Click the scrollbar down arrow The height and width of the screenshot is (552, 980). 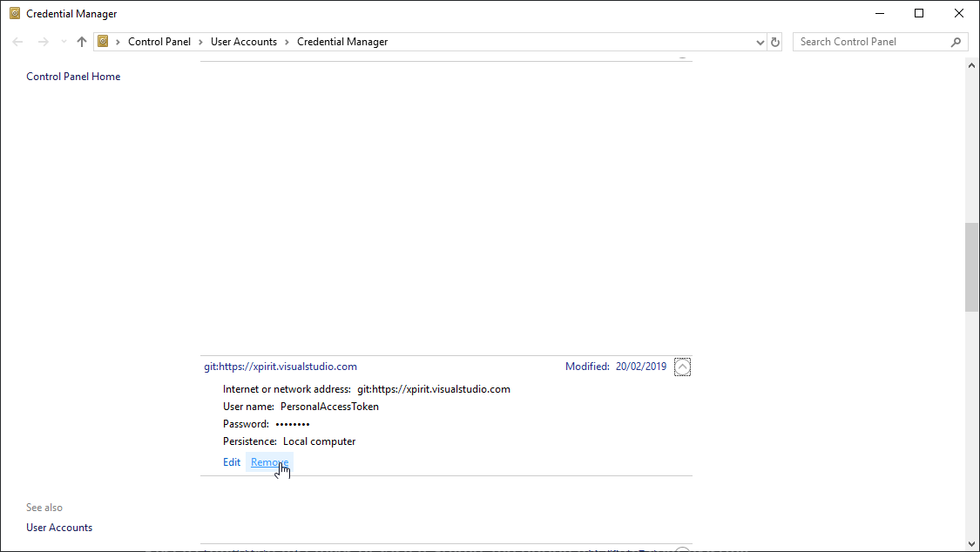[x=971, y=544]
